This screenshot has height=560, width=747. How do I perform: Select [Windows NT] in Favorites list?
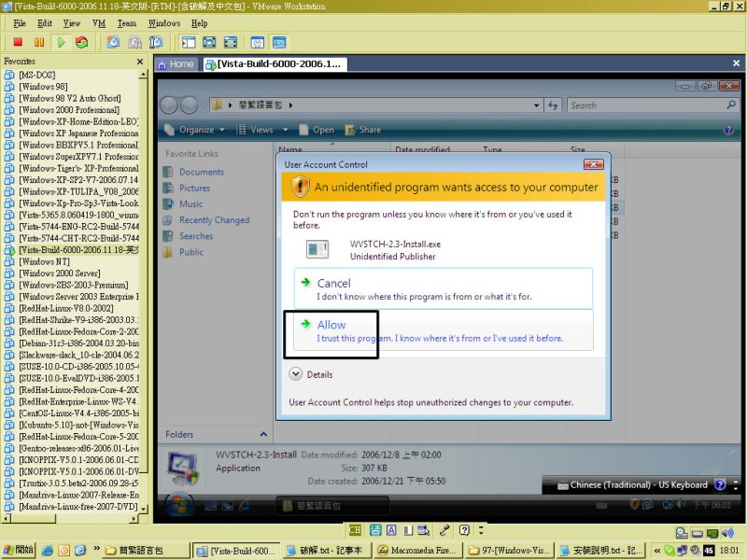click(44, 261)
